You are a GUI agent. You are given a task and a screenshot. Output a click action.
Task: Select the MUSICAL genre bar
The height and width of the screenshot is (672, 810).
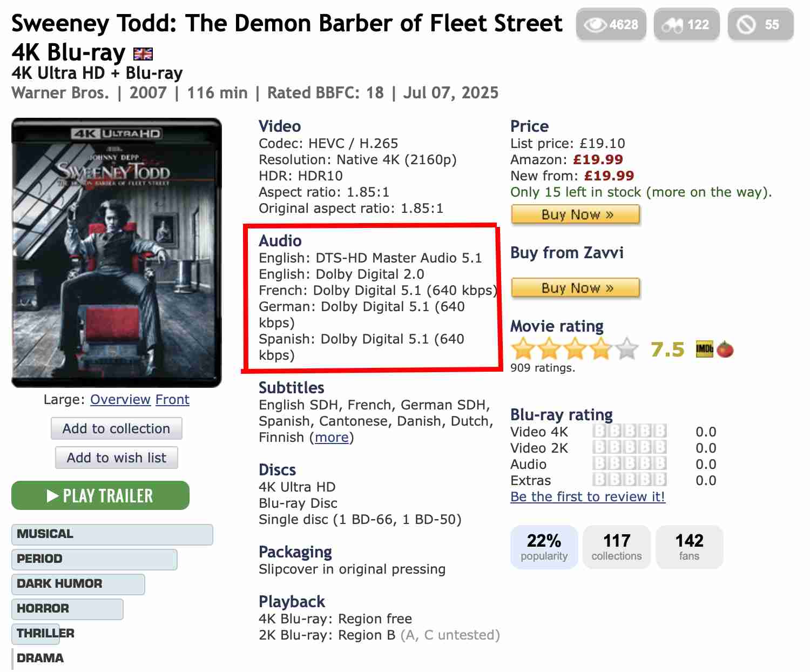112,534
